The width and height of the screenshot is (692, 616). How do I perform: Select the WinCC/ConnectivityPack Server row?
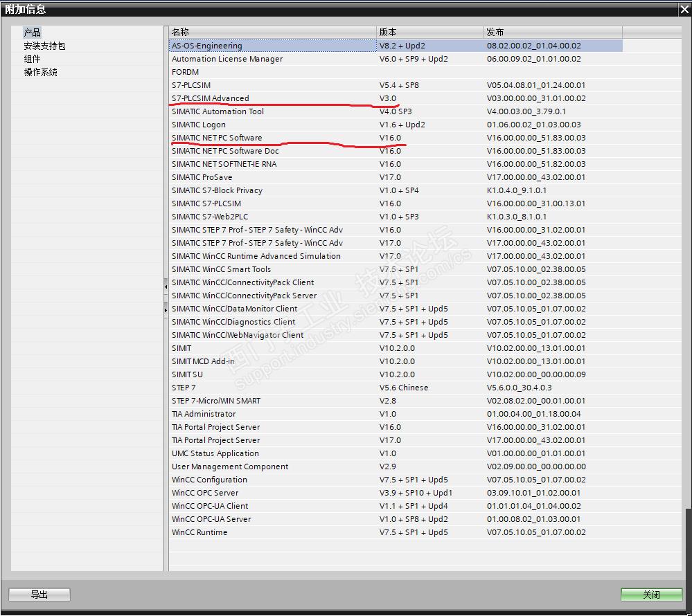pyautogui.click(x=396, y=296)
